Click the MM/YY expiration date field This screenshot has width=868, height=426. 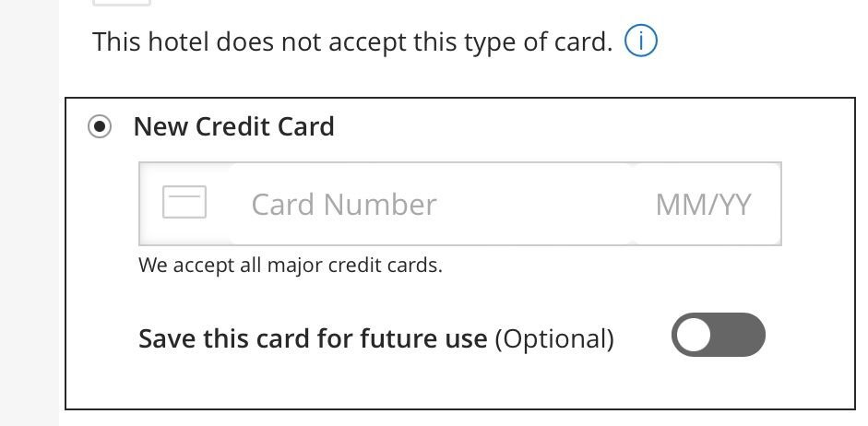click(x=703, y=205)
